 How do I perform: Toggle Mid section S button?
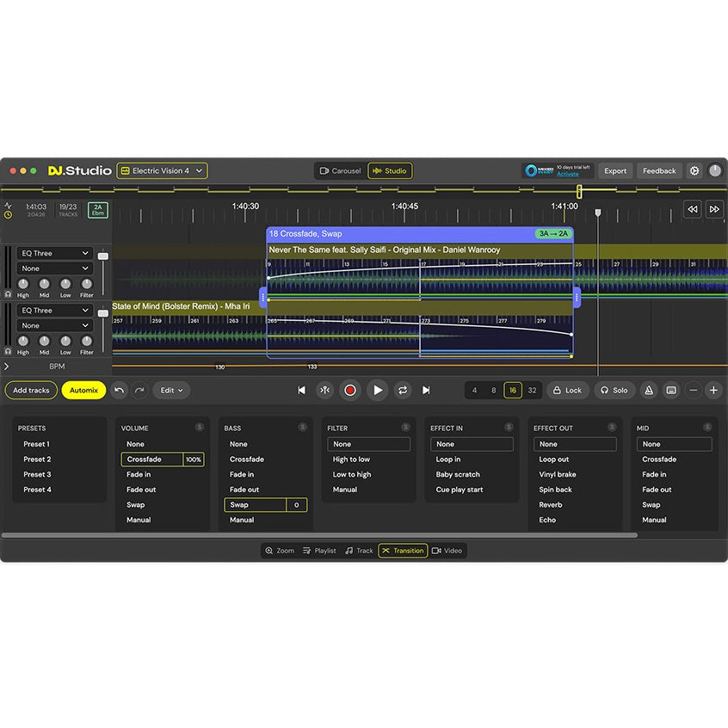[707, 427]
